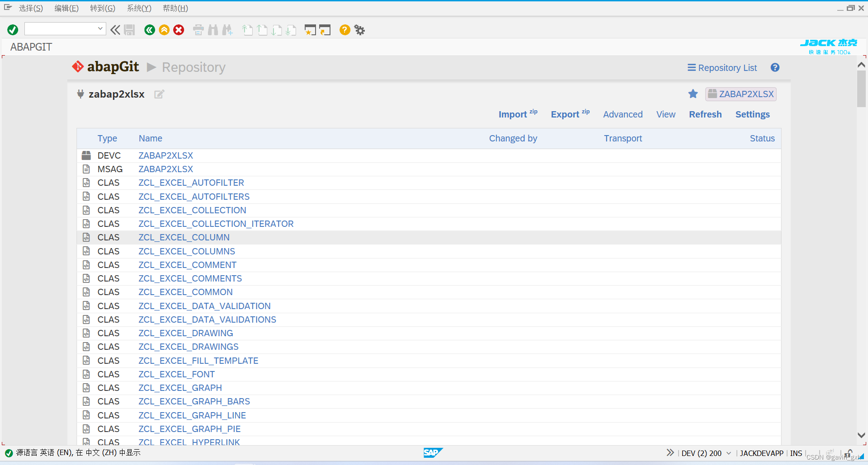Open the DEV (2) 200 status dropdown
868x465 pixels.
(728, 453)
